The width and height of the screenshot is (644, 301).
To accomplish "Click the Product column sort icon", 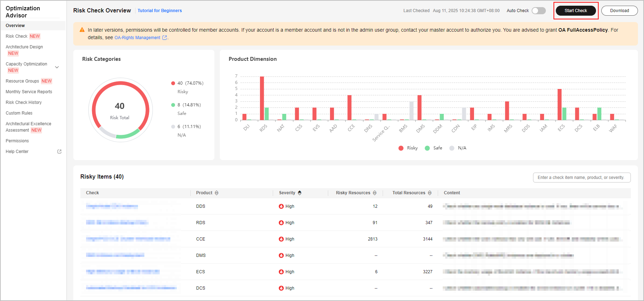I will point(217,193).
